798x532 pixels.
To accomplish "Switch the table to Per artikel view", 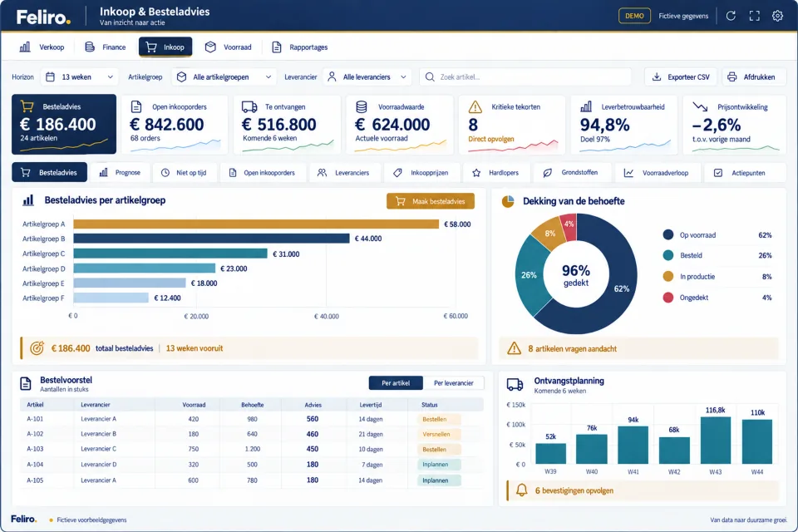I will click(396, 383).
